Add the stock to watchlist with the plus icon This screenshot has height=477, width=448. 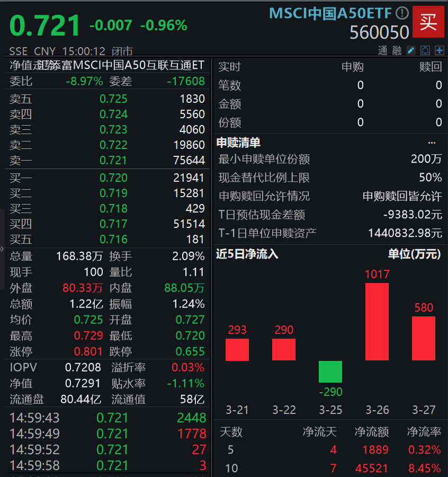coord(439,50)
